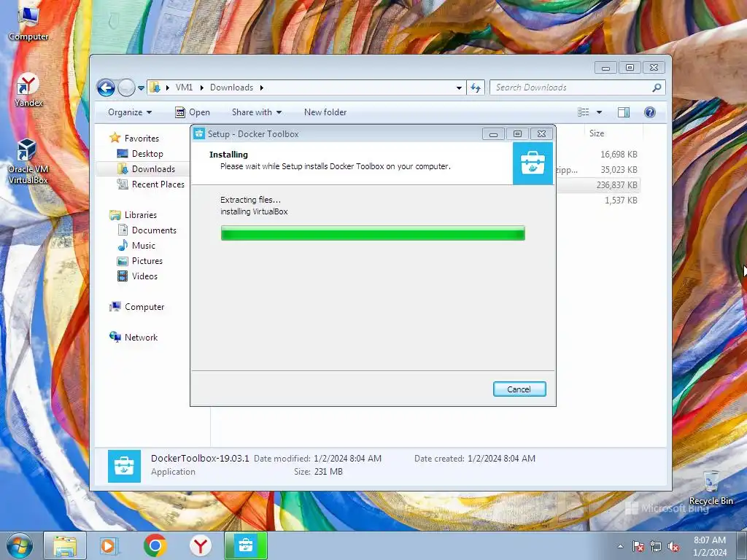Click the Date modified value in details pane

pyautogui.click(x=347, y=459)
